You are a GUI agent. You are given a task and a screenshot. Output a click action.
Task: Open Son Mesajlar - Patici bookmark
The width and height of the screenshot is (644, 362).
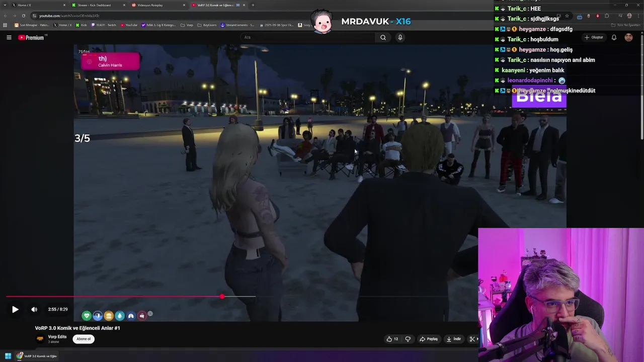tap(32, 25)
